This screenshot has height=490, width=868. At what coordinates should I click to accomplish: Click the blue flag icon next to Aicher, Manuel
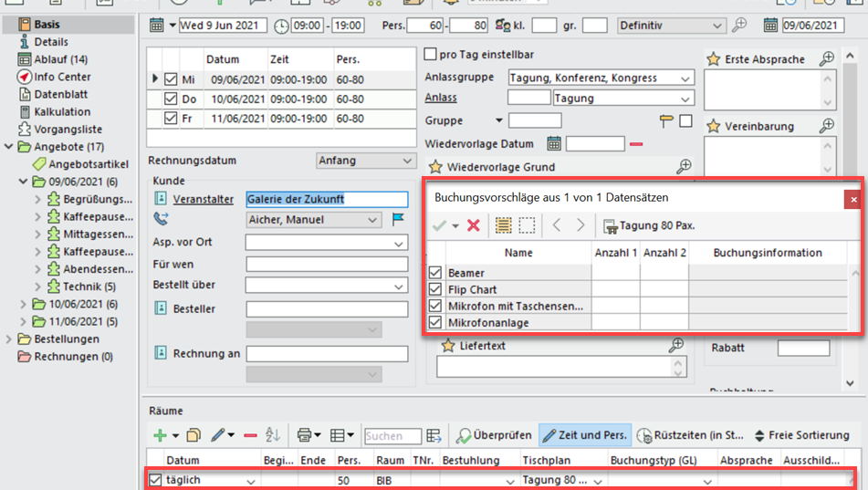398,219
